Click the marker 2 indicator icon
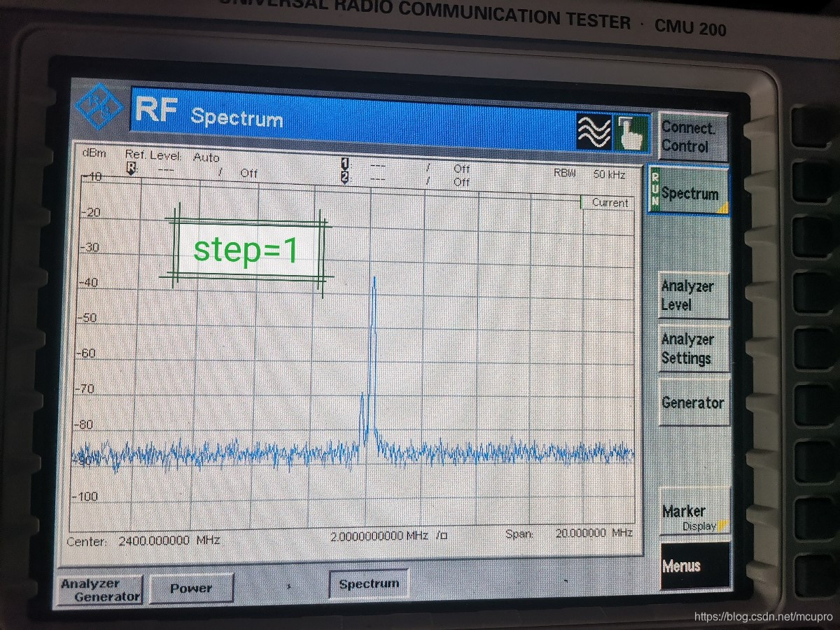This screenshot has height=630, width=840. (x=344, y=177)
